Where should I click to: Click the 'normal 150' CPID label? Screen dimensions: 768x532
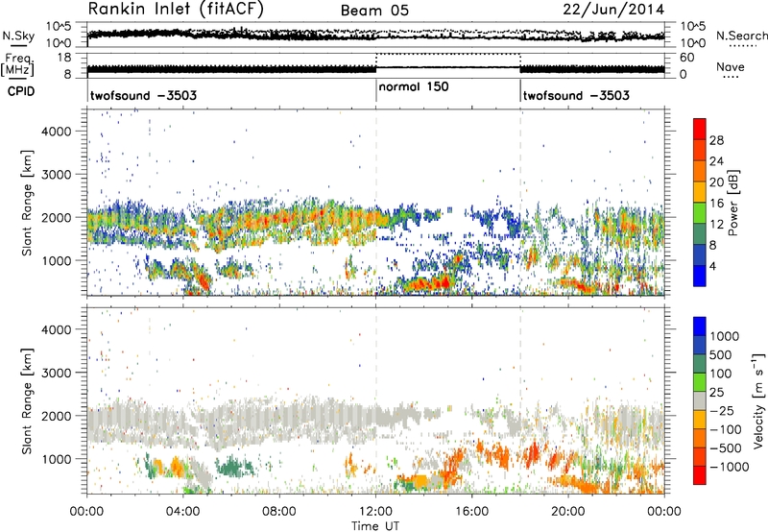click(x=414, y=86)
